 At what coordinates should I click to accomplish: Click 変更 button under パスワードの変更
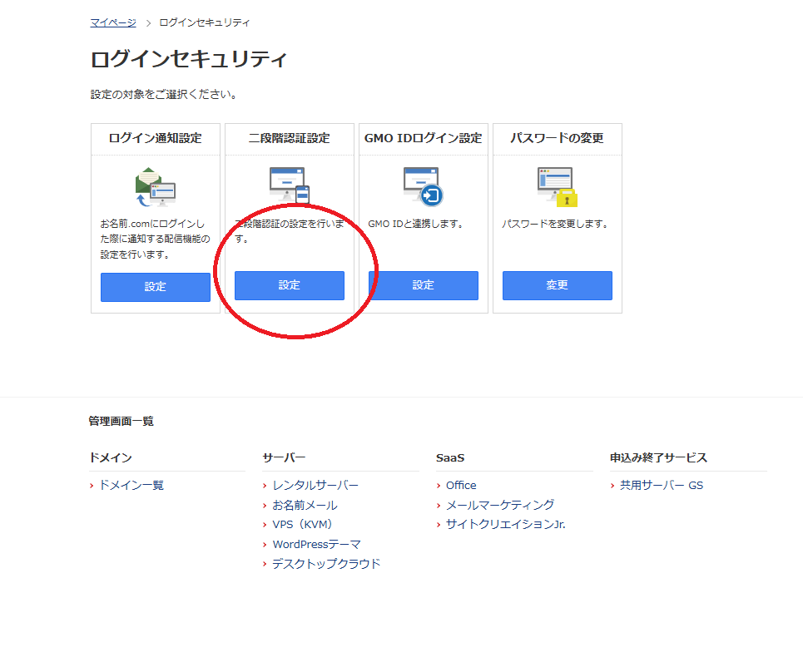(x=558, y=285)
